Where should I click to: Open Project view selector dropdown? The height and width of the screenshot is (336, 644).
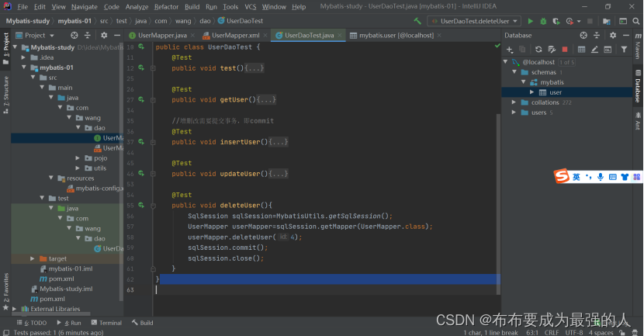tap(35, 36)
